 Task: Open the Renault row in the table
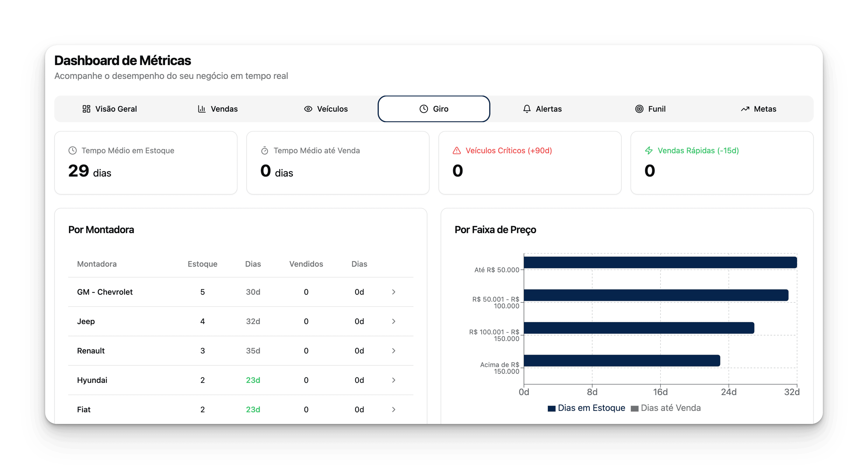(91, 351)
